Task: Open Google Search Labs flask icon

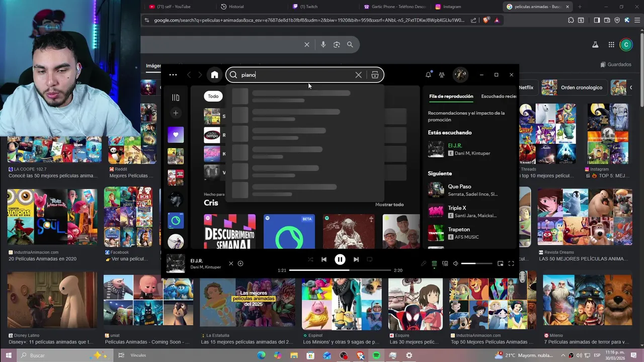Action: tap(595, 45)
